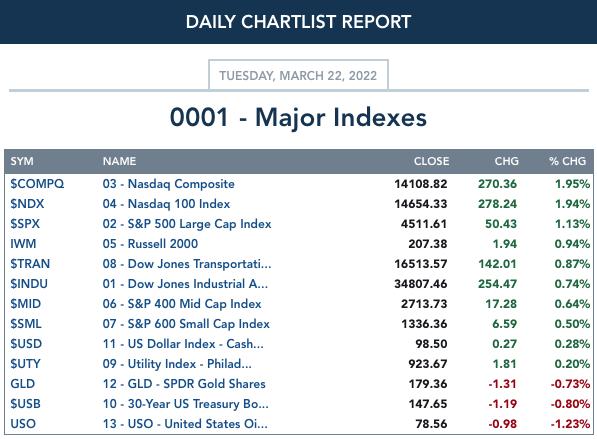This screenshot has height=439, width=597.
Task: Select the $USB symbol link
Action: 25,404
